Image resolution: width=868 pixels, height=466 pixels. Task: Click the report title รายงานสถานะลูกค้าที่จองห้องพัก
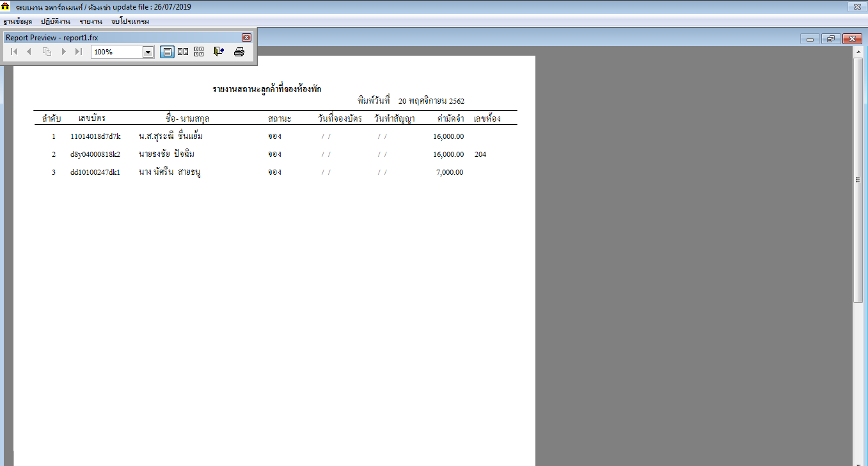[267, 90]
